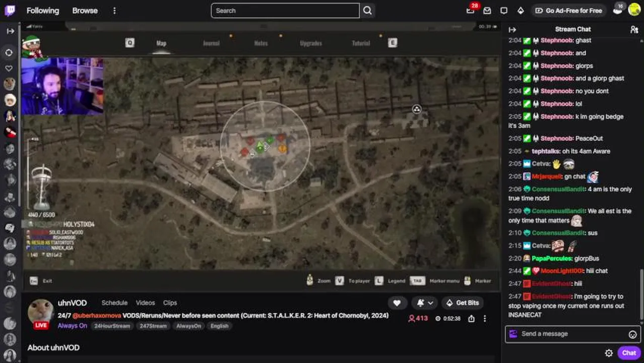Open first followed channel avatar in sidebar

(9, 84)
